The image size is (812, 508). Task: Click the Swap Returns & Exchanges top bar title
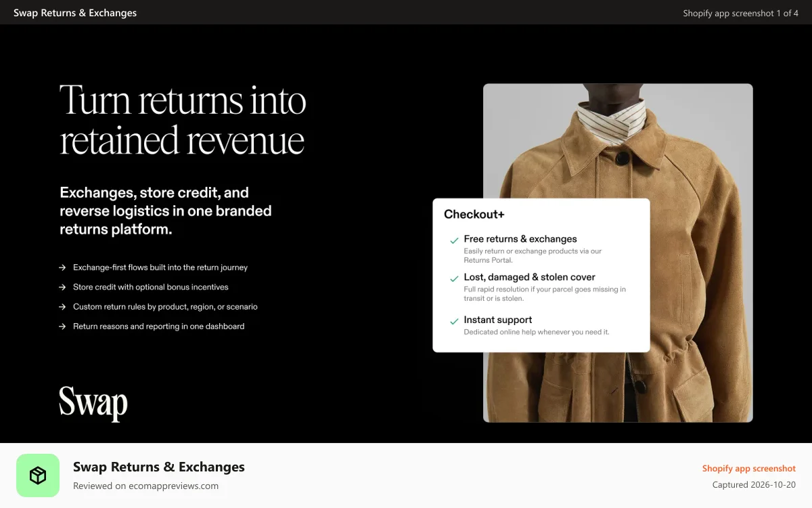75,13
